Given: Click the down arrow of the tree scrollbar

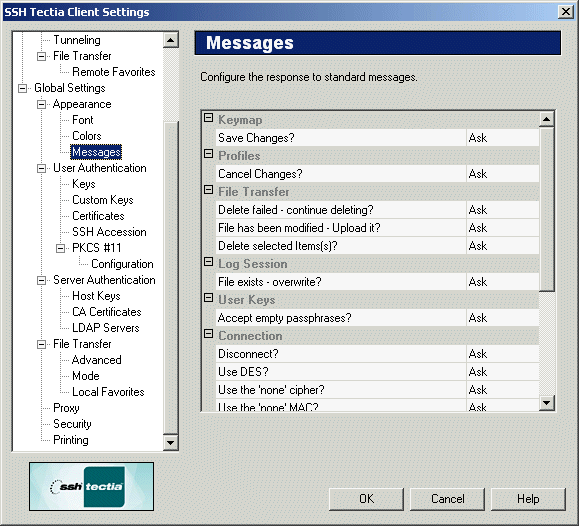Looking at the screenshot, I should pyautogui.click(x=171, y=442).
